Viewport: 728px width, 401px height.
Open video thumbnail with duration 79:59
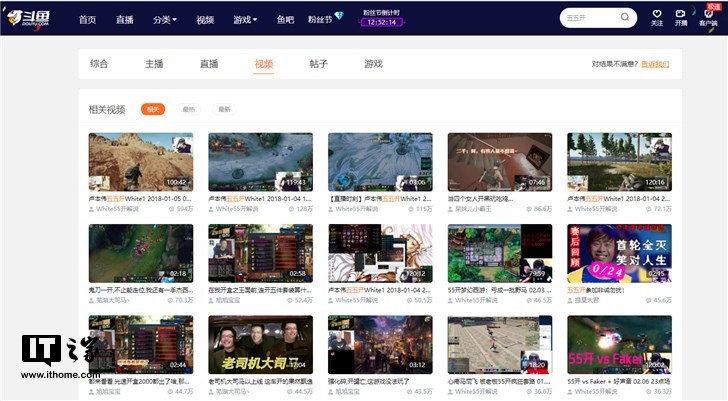pos(500,253)
